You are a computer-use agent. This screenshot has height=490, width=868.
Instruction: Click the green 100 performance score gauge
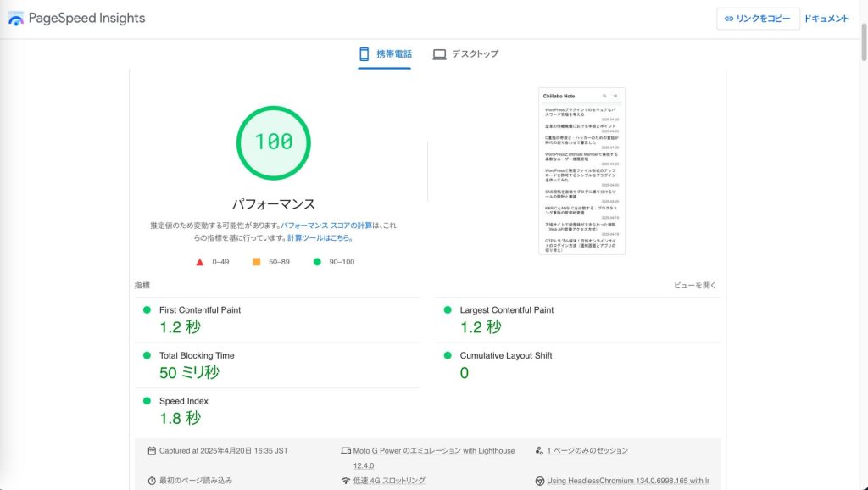[273, 142]
